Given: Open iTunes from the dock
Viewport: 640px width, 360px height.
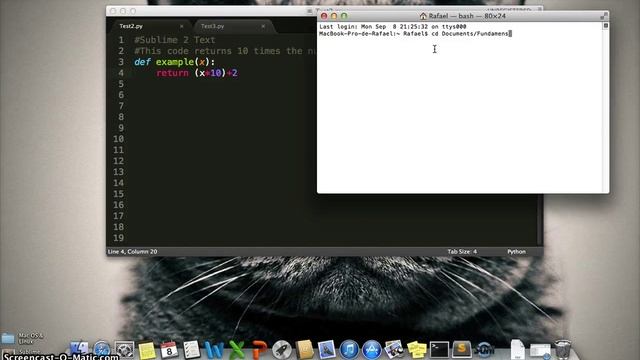Looking at the screenshot, I should (349, 350).
